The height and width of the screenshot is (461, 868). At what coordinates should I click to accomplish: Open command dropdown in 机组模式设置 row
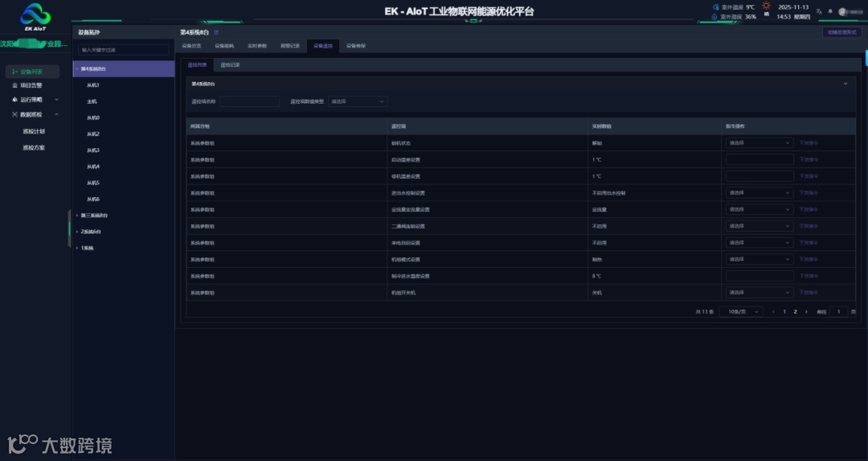pyautogui.click(x=759, y=259)
